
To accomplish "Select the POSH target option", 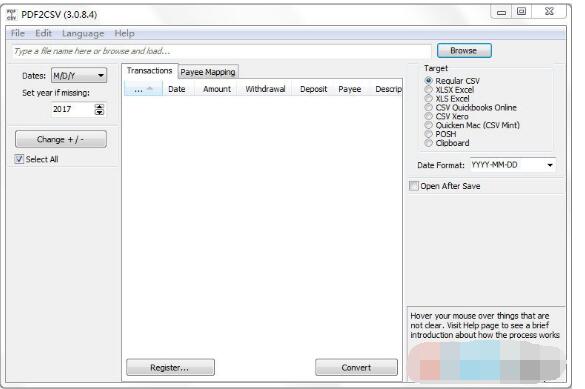I will coord(429,134).
